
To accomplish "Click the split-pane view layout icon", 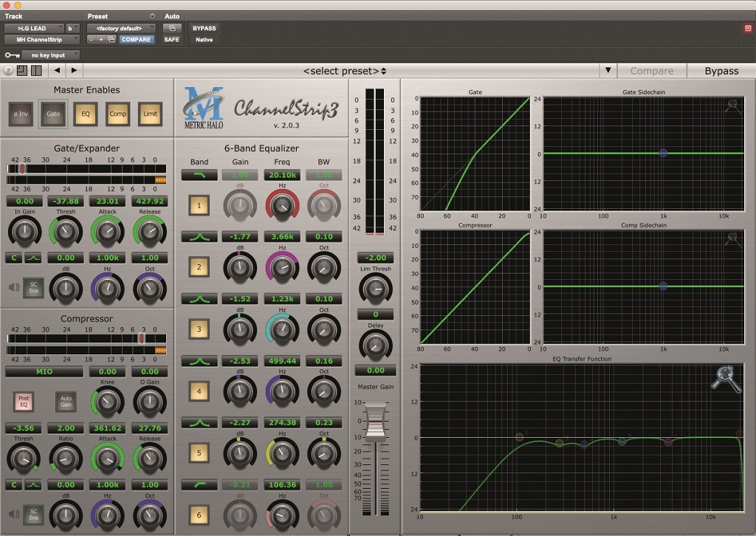I will [36, 71].
